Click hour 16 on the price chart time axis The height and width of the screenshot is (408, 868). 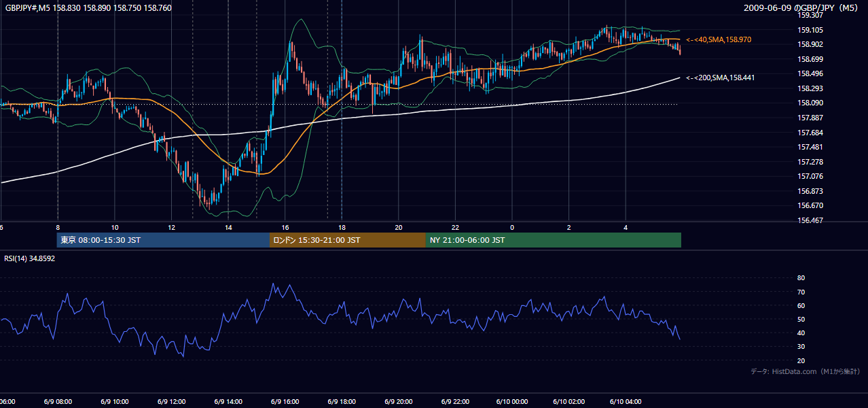click(x=286, y=227)
